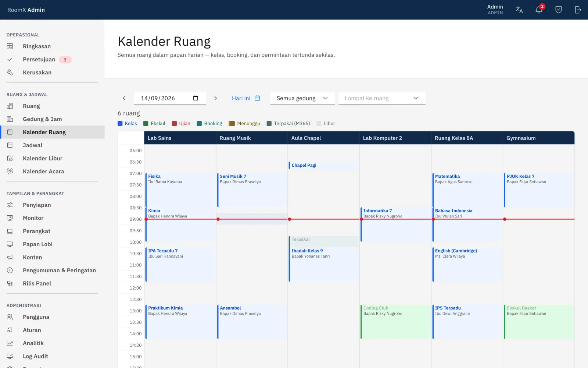Click the Penyiapan sliders icon
Image resolution: width=588 pixels, height=368 pixels.
click(x=10, y=205)
